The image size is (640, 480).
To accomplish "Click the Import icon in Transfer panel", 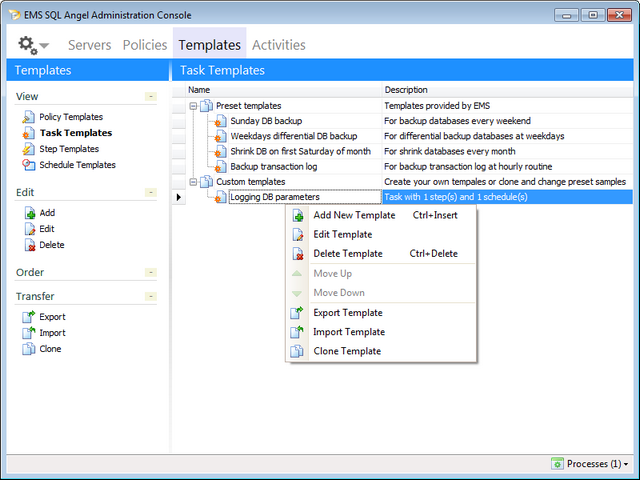I will (x=28, y=333).
